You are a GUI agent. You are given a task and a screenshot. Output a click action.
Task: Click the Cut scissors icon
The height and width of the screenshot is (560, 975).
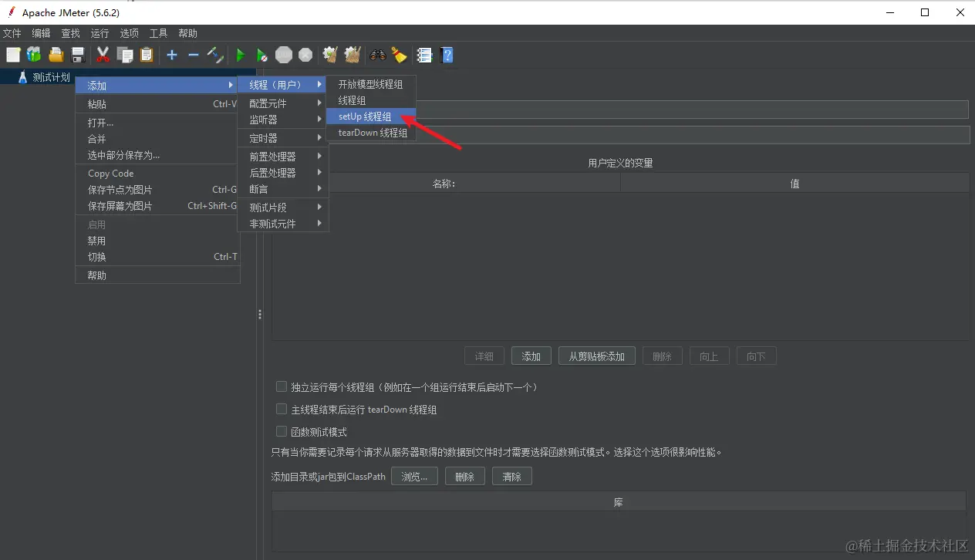pos(103,55)
